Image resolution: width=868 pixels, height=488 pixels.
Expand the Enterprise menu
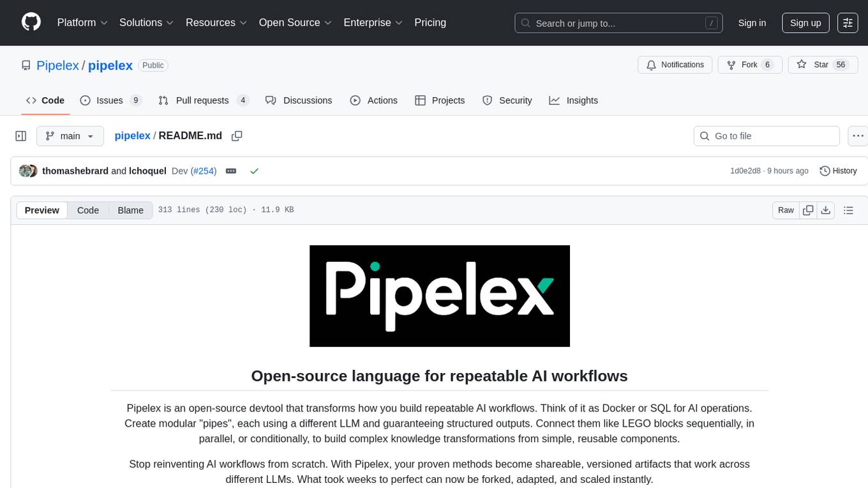point(373,22)
